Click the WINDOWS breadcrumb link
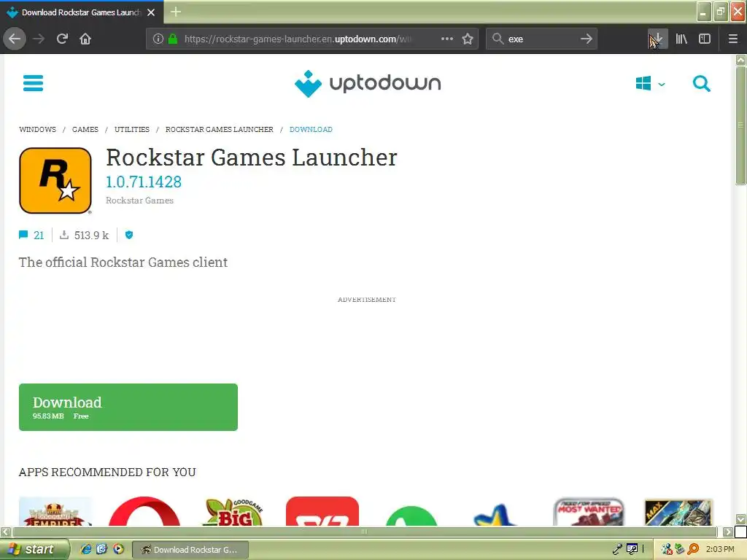 [38, 130]
